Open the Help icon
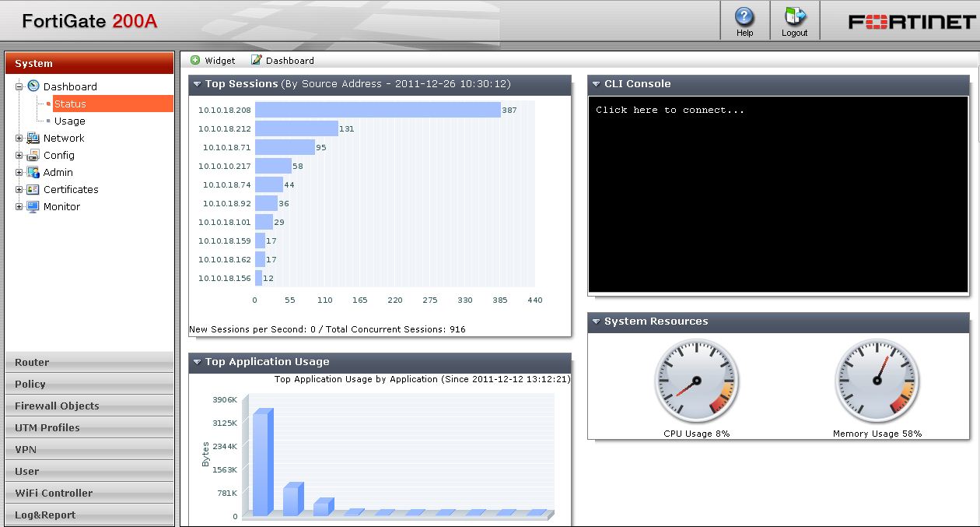This screenshot has width=980, height=527. pos(744,16)
